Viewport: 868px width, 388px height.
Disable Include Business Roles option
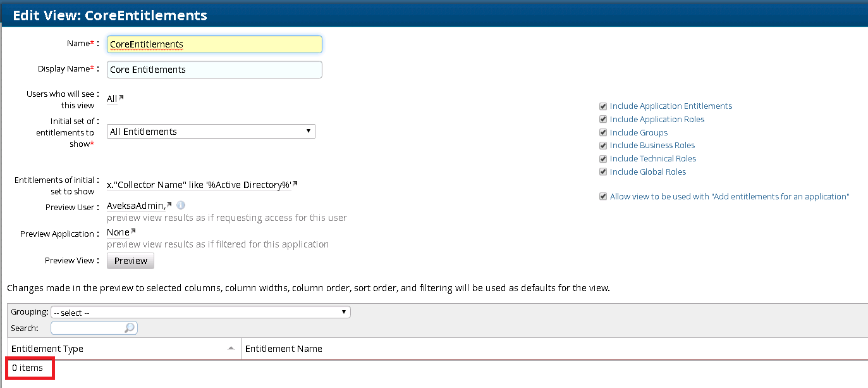[x=603, y=146]
